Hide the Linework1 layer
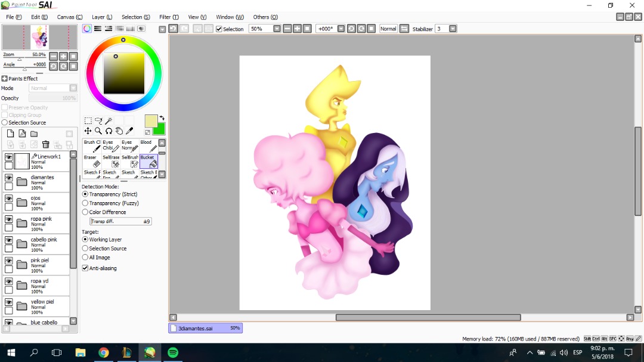 [8, 157]
